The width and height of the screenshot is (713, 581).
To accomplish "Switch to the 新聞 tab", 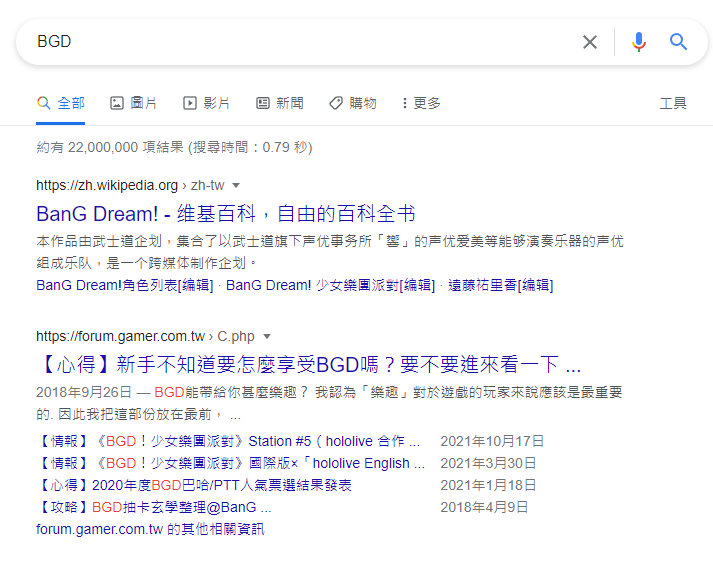I will pos(280,103).
